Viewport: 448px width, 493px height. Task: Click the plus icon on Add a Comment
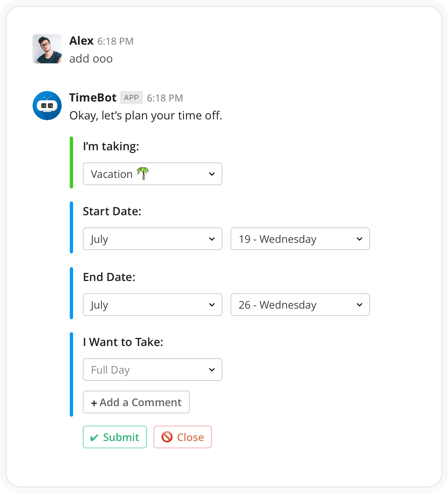tap(94, 402)
